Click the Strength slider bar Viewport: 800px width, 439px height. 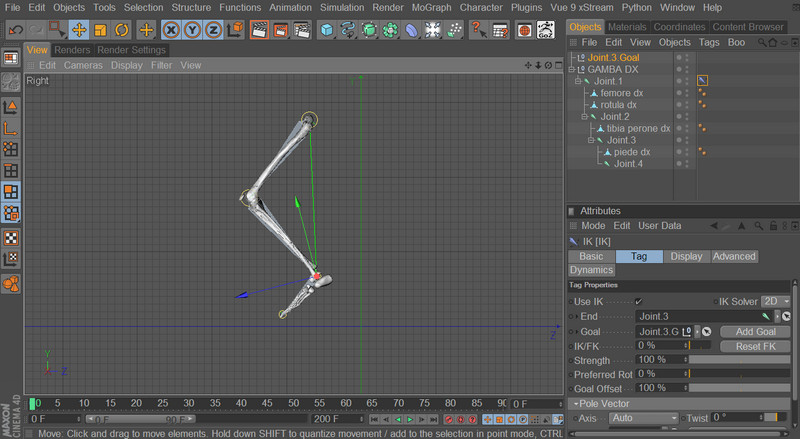click(740, 360)
